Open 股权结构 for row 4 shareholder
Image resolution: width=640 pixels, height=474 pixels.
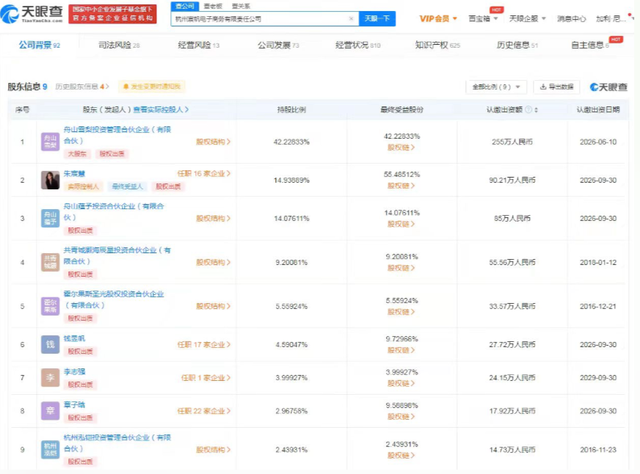coord(213,262)
